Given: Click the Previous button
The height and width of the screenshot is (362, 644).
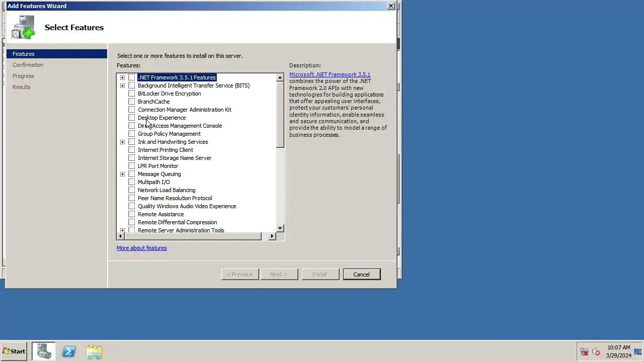Looking at the screenshot, I should (x=240, y=275).
